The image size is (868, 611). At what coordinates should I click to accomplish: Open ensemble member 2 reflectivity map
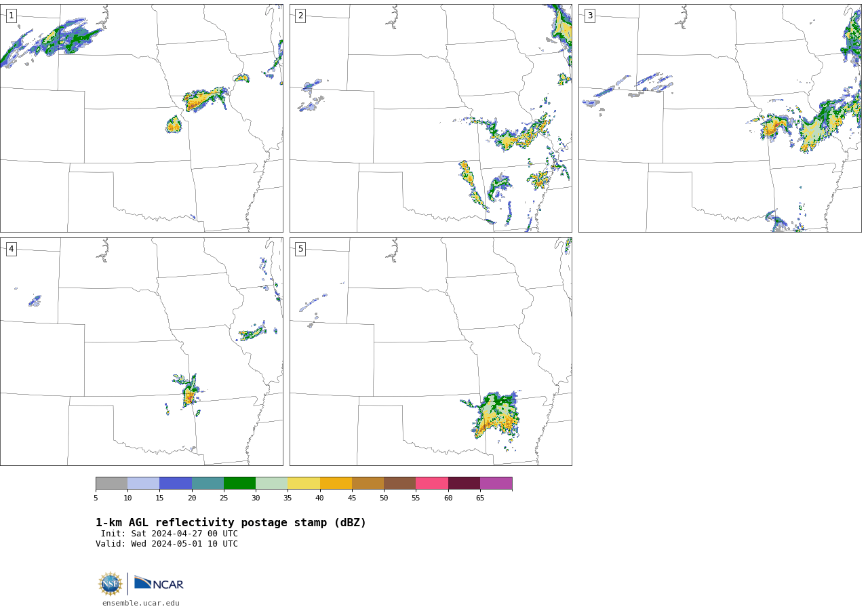pyautogui.click(x=431, y=118)
